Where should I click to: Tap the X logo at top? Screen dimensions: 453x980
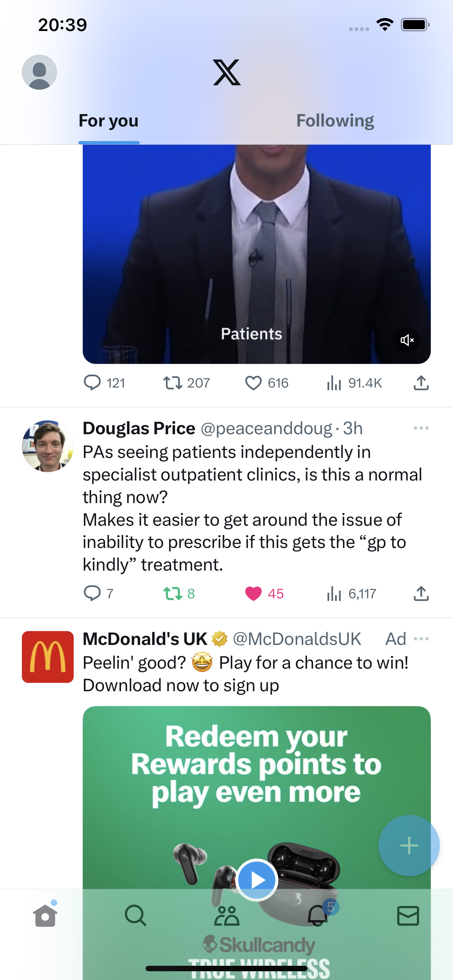click(x=226, y=72)
